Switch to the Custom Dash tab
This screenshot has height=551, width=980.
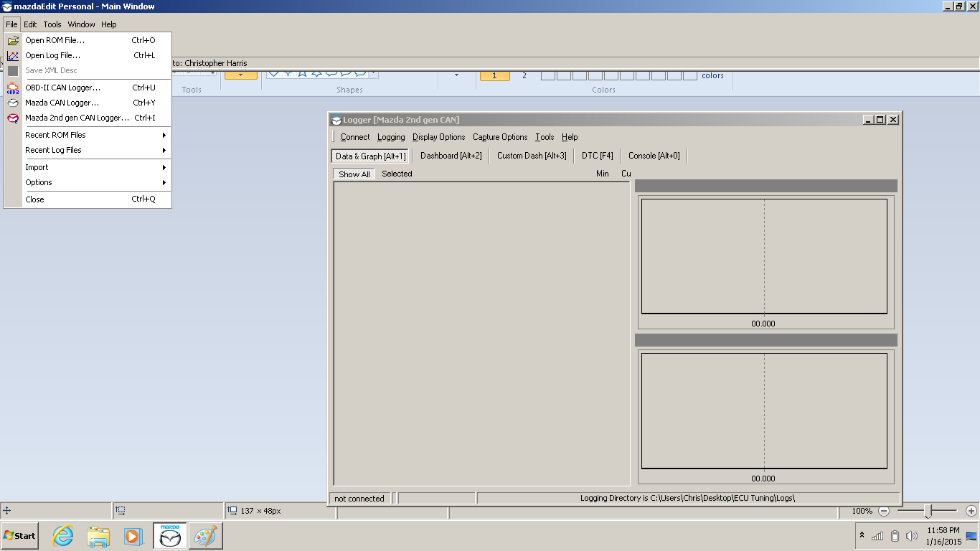pyautogui.click(x=532, y=156)
